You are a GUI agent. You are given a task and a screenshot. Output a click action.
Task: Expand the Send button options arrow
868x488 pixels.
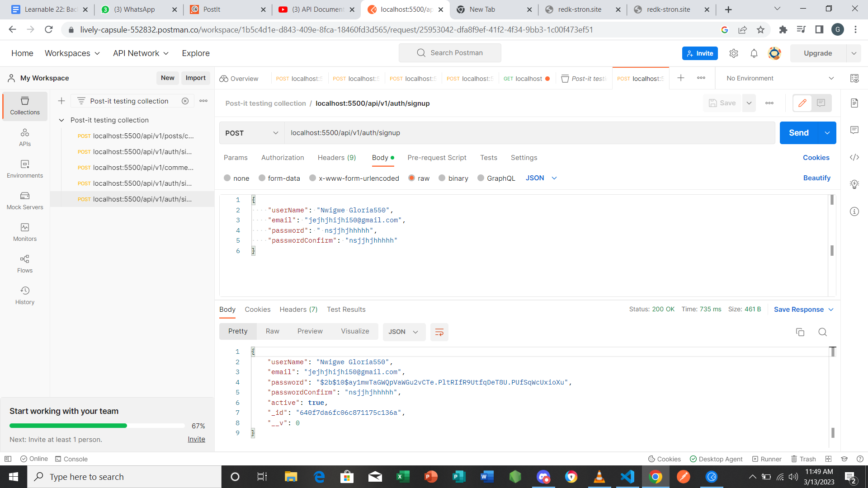827,133
